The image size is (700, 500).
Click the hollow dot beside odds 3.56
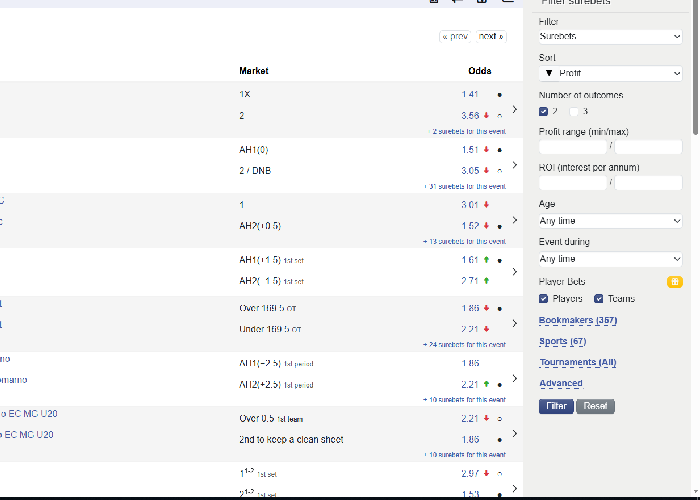[x=500, y=116]
